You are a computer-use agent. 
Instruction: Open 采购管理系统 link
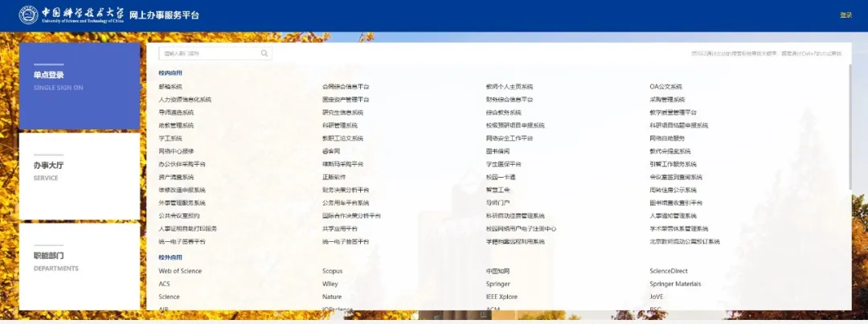click(x=668, y=100)
